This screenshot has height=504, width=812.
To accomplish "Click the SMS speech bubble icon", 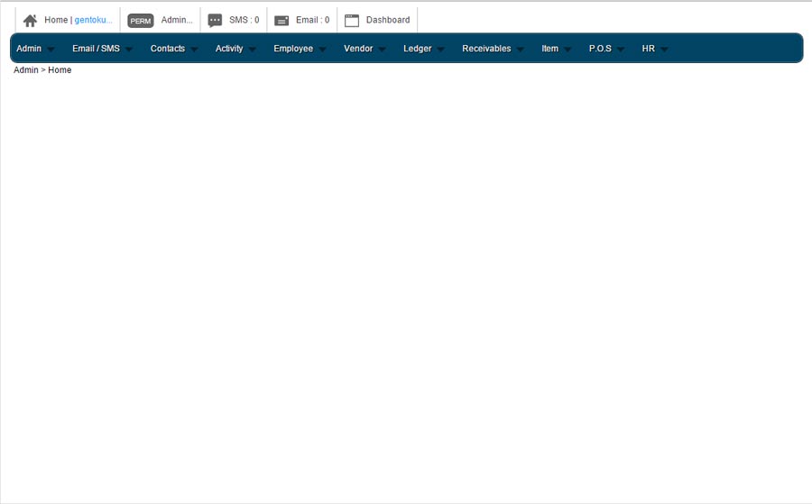I will [215, 20].
